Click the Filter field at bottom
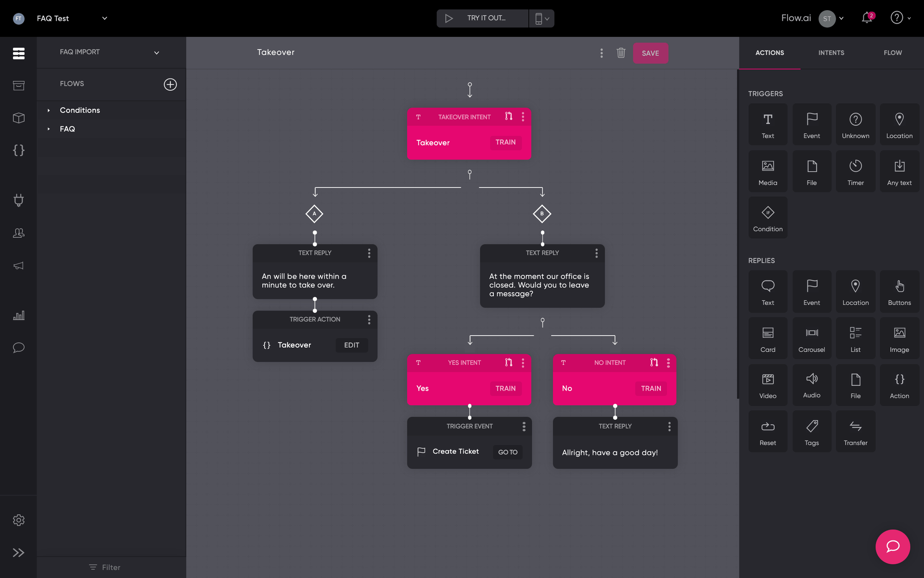This screenshot has width=924, height=578. coord(105,567)
